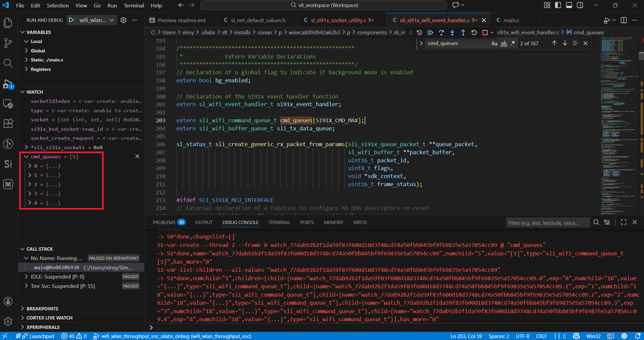Image resolution: width=644 pixels, height=340 pixels.
Task: Restart the debug session
Action: click(x=474, y=33)
